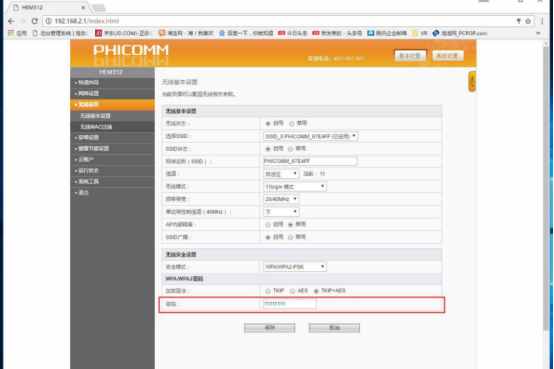Open the Apps shortcut in bookmarks bar
Screen dimensions: 554x369
pos(18,33)
